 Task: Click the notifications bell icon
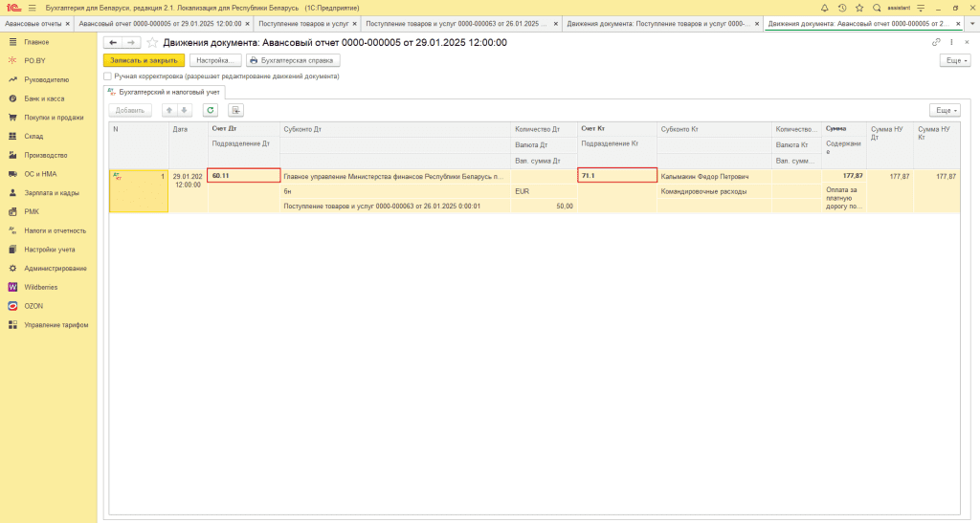[x=824, y=8]
